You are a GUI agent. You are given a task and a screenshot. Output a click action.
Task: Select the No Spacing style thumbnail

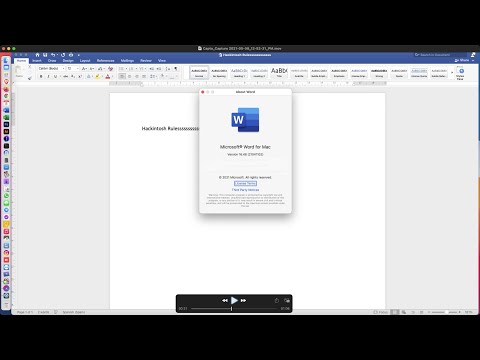(x=219, y=72)
